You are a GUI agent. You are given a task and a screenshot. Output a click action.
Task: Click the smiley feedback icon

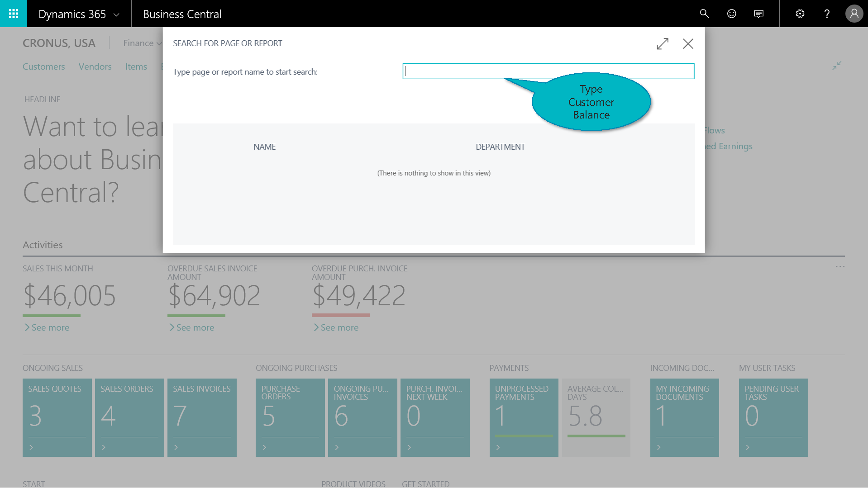[731, 14]
